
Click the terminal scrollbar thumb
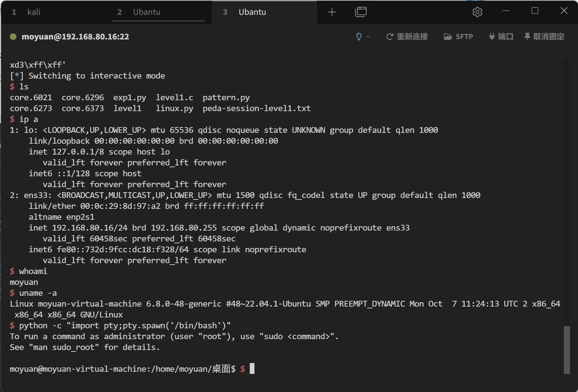pyautogui.click(x=567, y=350)
